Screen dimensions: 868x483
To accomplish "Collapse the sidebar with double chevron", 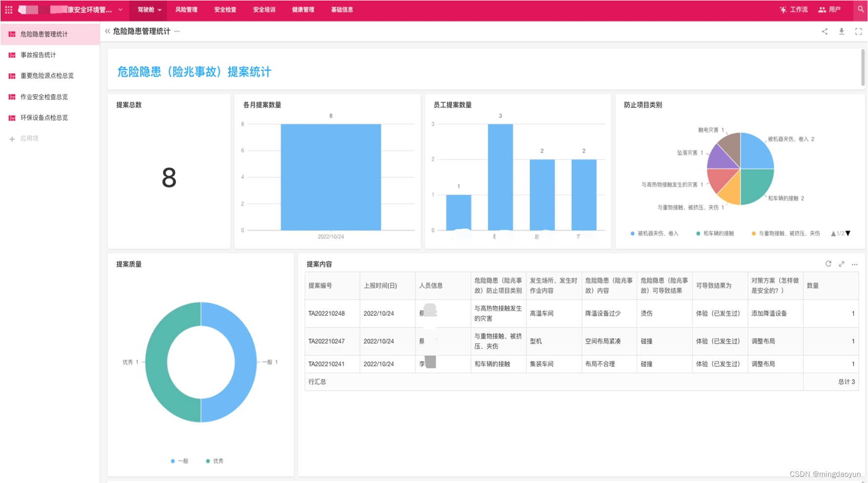I will tap(107, 31).
